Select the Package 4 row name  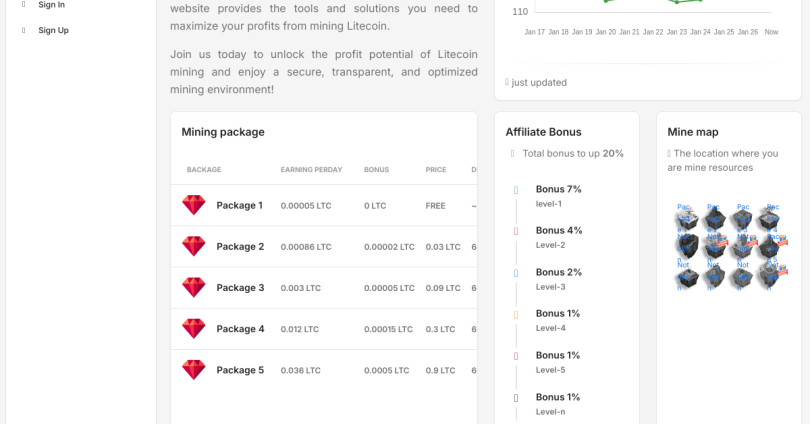click(x=240, y=328)
